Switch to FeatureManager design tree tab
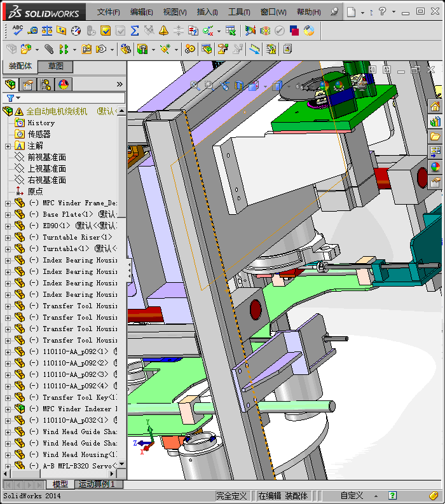 [x=11, y=85]
